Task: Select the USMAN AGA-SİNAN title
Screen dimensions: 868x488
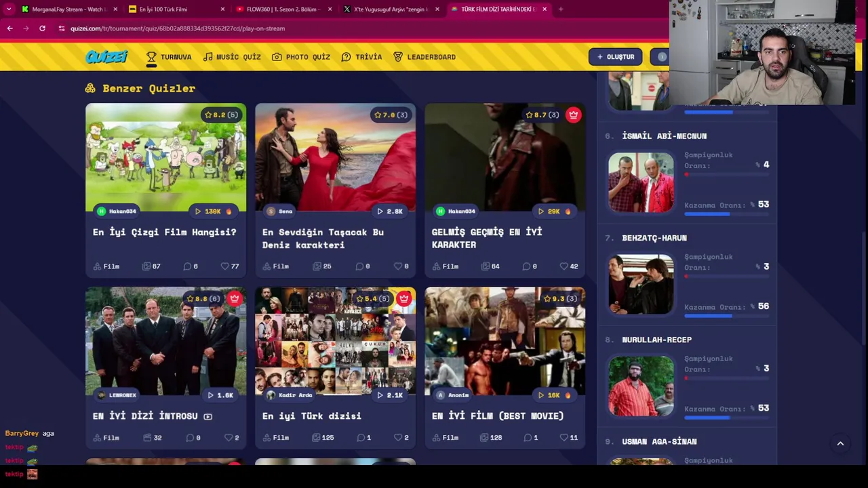Action: (659, 441)
